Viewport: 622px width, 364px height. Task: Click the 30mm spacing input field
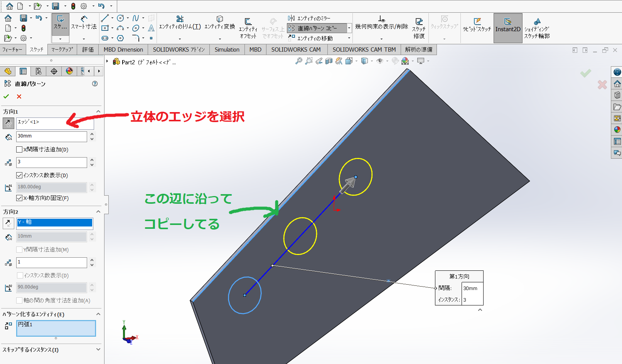[52, 136]
